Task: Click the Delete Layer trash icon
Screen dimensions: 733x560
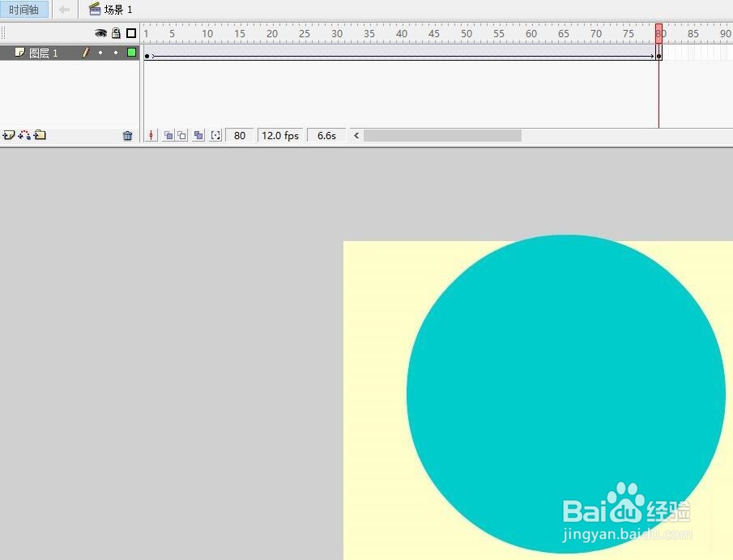Action: pyautogui.click(x=128, y=136)
